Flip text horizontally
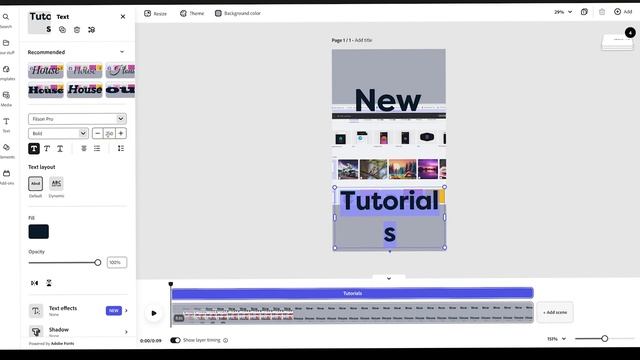 pyautogui.click(x=35, y=283)
